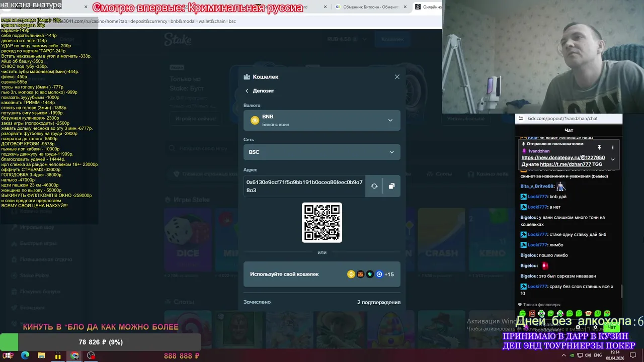
Task: Click the 1vandzhan username in pinned message
Action: coord(539,151)
